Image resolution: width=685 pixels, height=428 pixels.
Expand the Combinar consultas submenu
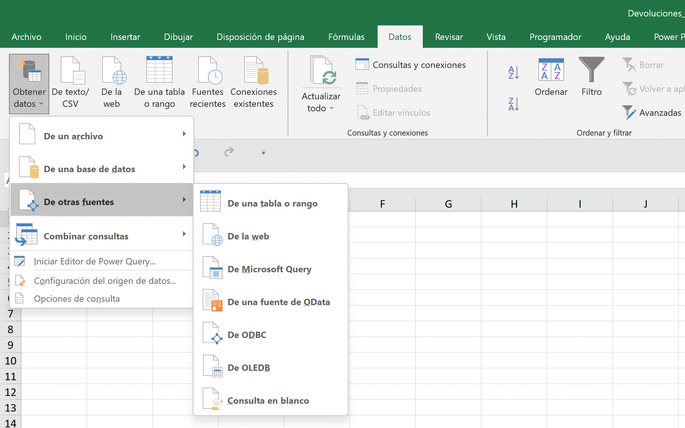[x=101, y=235]
